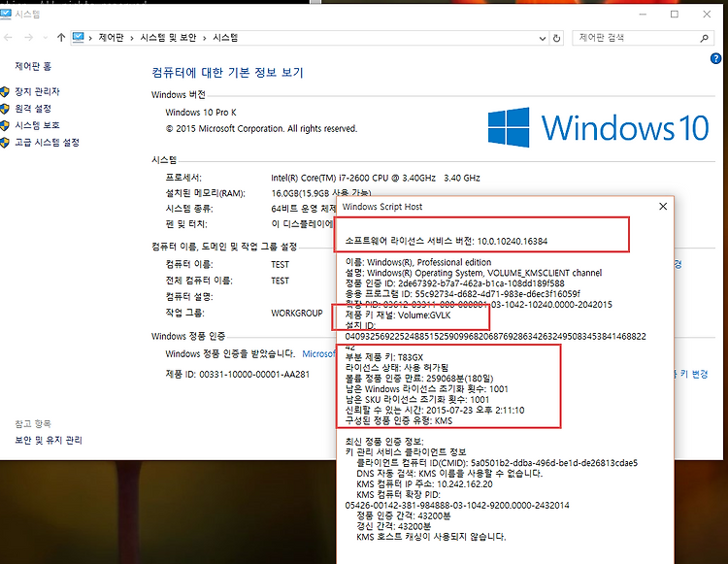Click '제품 키 채널: Volume:GVLK' line
Viewport: 728px width, 564px height.
click(397, 315)
